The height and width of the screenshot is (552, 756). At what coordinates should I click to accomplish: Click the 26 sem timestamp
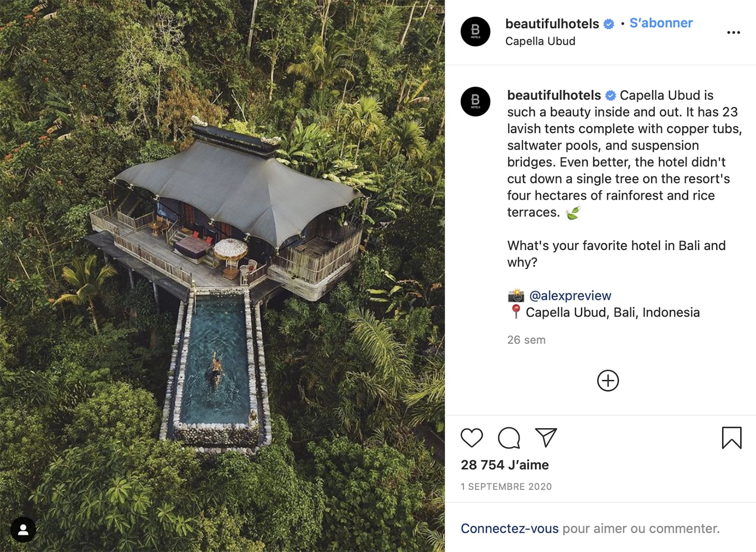(526, 340)
